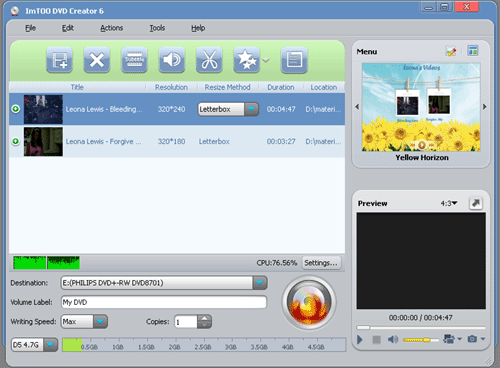Click the Yellow Horizon template name
500x368 pixels.
coord(422,157)
